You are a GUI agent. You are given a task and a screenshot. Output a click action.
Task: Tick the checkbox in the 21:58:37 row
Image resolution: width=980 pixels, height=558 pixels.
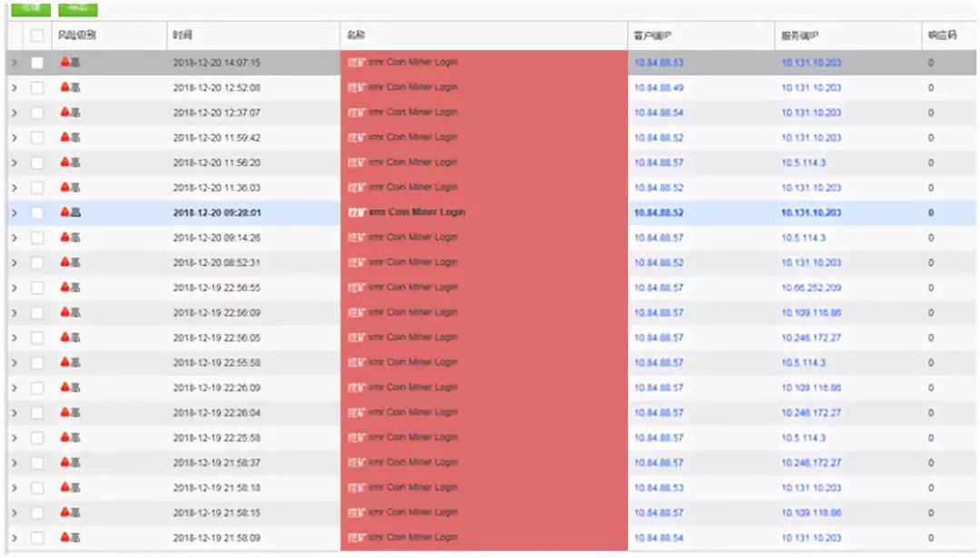37,463
